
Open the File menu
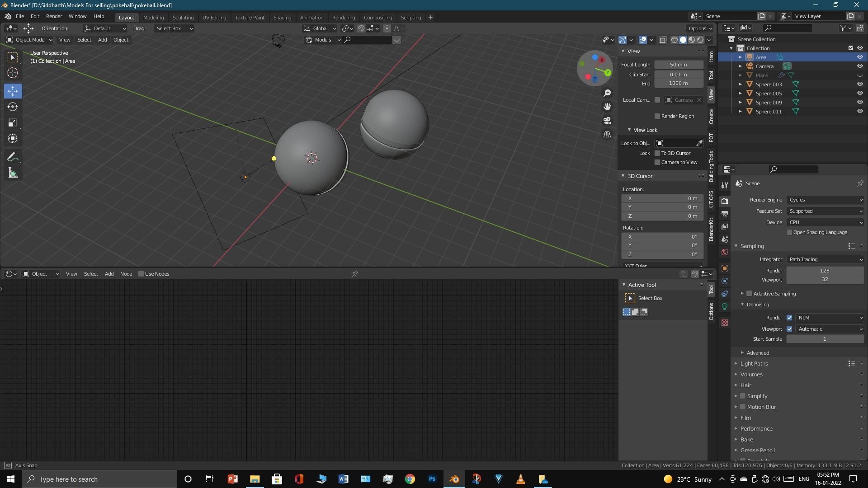[20, 16]
